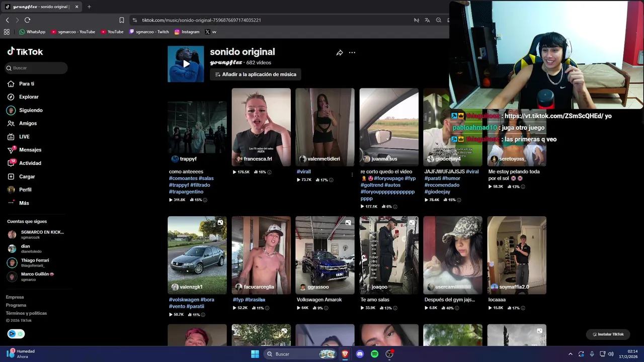Screen dimensions: 644x362
Task: Open the Empresa footer link
Action: pyautogui.click(x=15, y=297)
